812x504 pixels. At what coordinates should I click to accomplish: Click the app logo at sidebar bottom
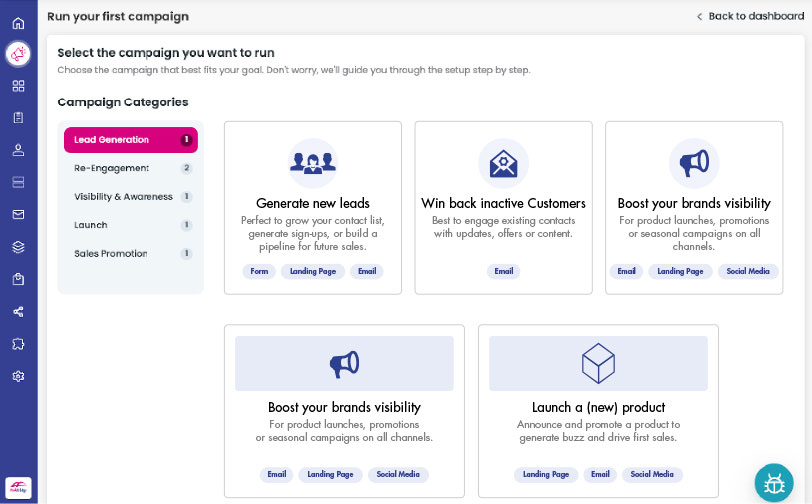coord(18,488)
